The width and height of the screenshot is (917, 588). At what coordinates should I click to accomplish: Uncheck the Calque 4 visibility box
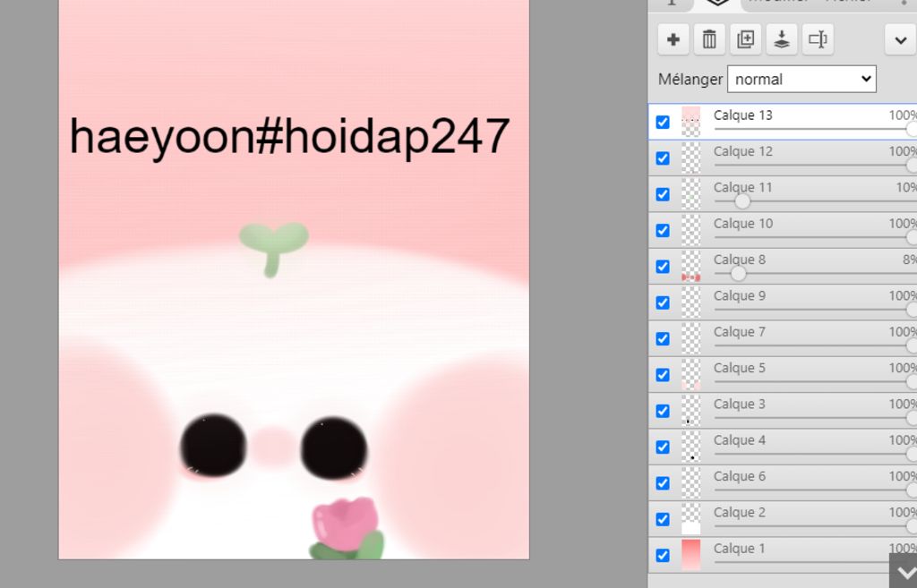(663, 447)
